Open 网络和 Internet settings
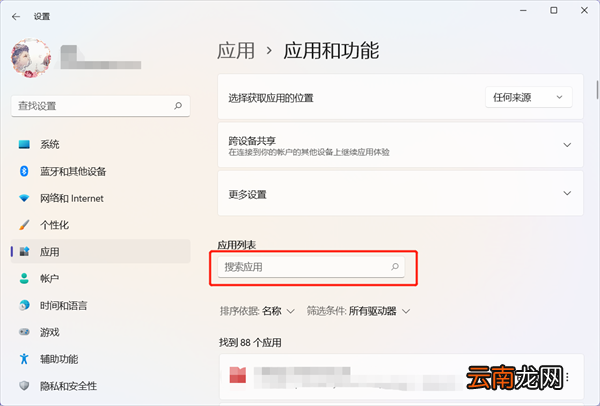Screen dimensions: 600x406 (x=101, y=198)
